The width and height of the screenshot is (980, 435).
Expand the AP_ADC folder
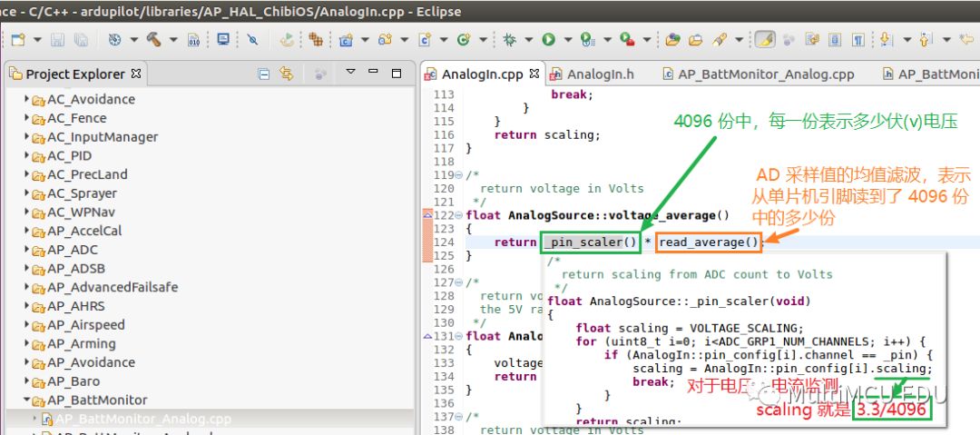click(x=26, y=249)
